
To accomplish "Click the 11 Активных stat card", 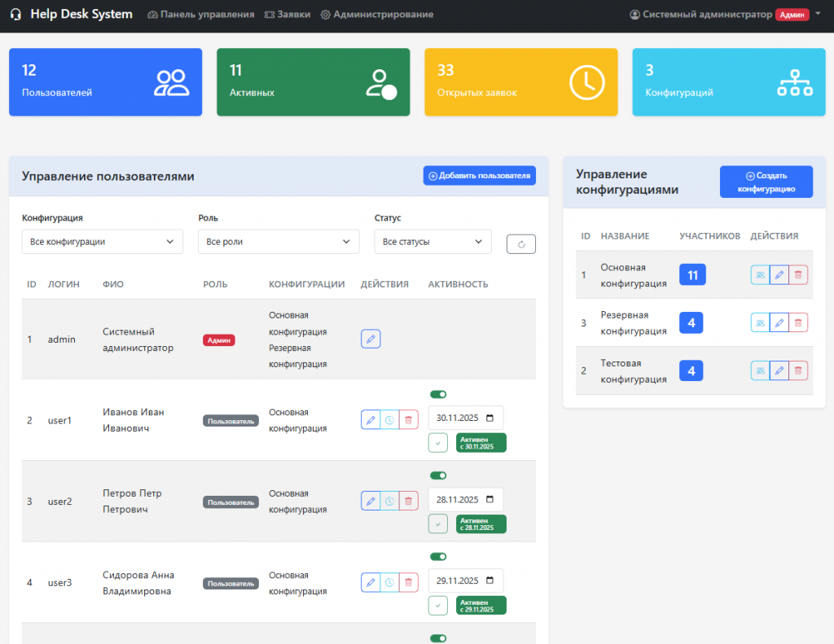I will 314,82.
